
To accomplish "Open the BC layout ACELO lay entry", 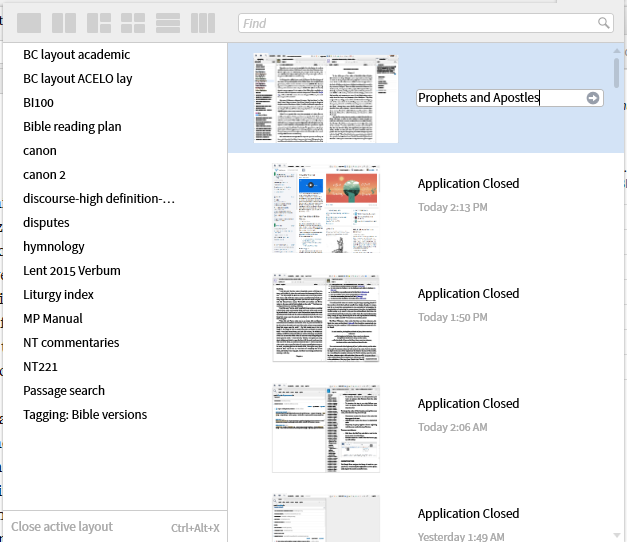I will (78, 79).
